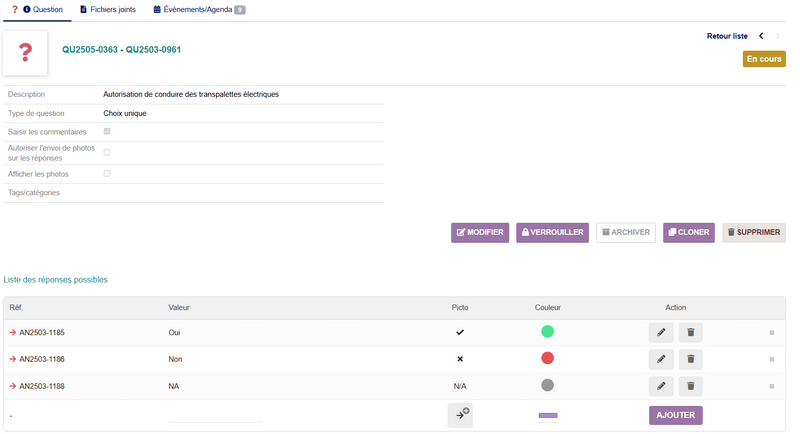The image size is (800, 434).
Task: Switch to the Fichiers joints tab
Action: [108, 10]
